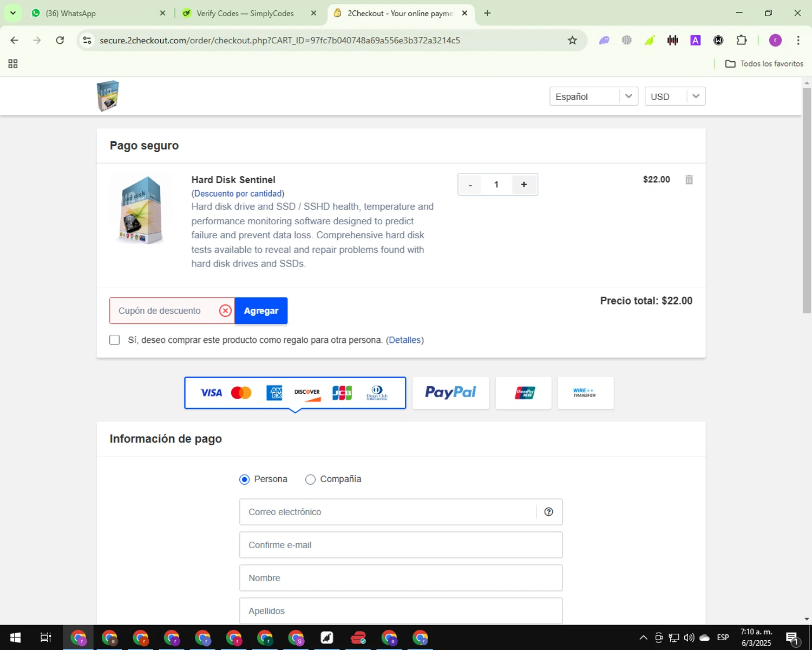812x650 pixels.
Task: Check the gift purchase checkbox
Action: 114,340
